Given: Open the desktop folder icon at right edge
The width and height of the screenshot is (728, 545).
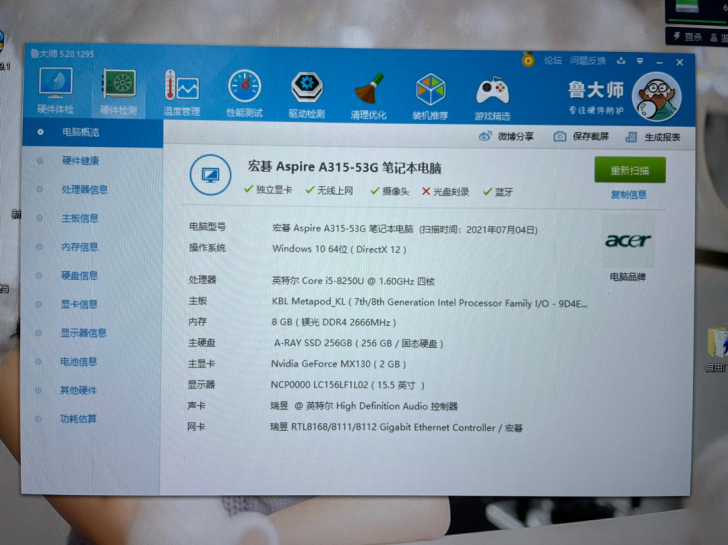Looking at the screenshot, I should (717, 343).
